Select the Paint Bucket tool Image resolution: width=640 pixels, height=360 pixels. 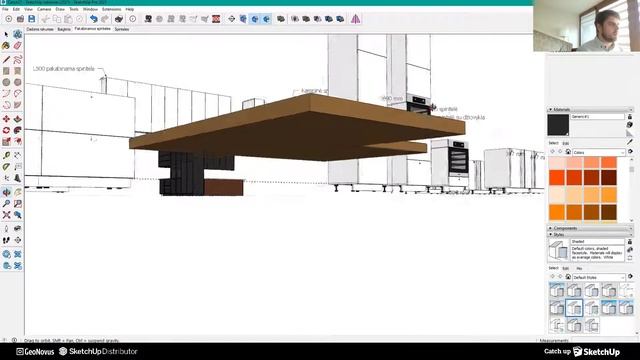click(6, 46)
